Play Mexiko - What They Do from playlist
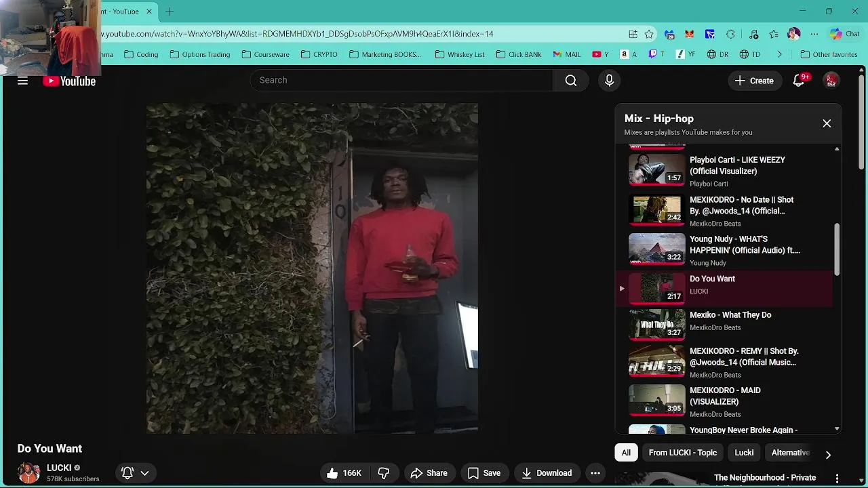The height and width of the screenshot is (488, 868). coord(726,325)
